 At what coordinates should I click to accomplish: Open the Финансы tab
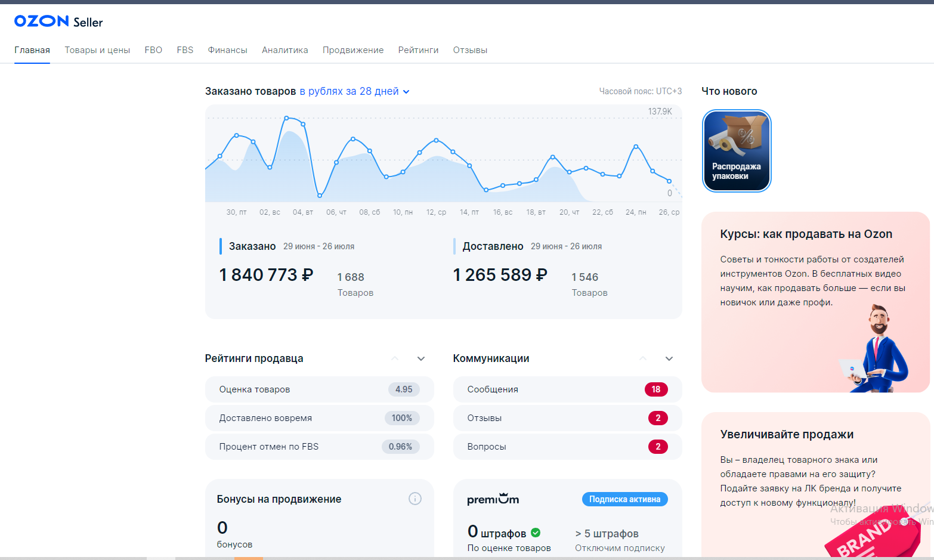(x=227, y=50)
